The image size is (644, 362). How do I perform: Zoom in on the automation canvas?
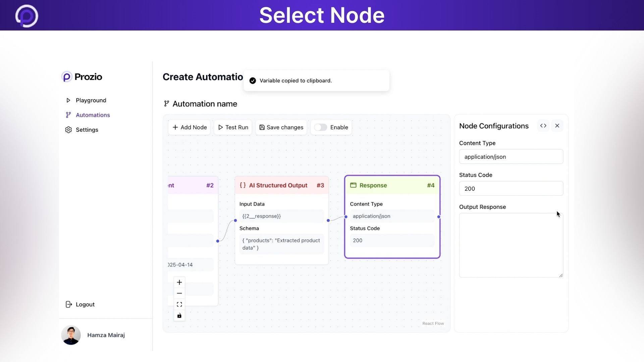click(x=179, y=282)
